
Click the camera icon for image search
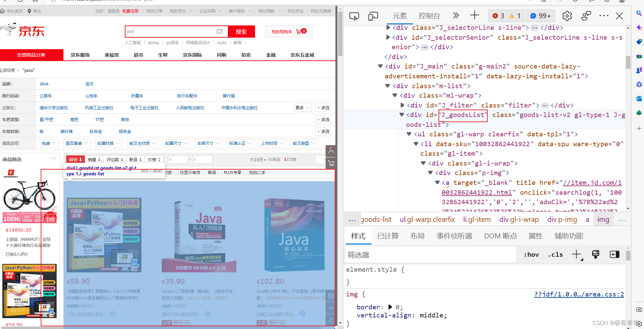[x=219, y=31]
